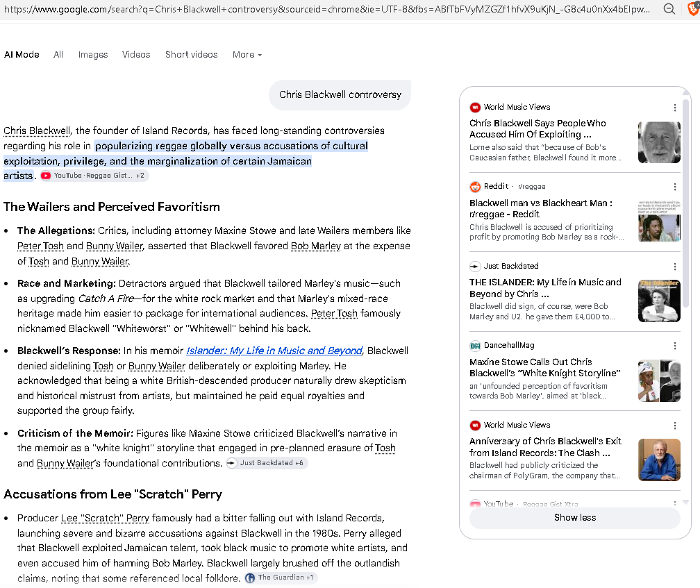The width and height of the screenshot is (700, 588).
Task: Open the Reddit post thumbnail image
Action: (x=659, y=221)
